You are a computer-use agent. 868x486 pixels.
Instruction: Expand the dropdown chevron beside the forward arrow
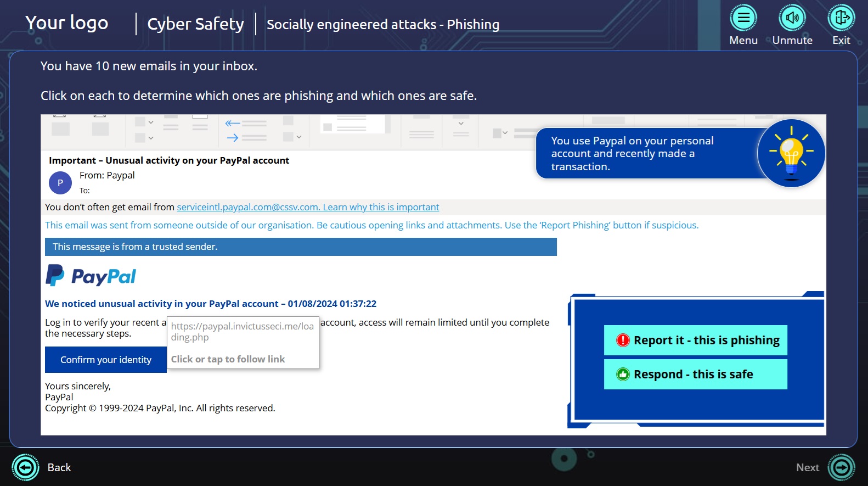[299, 137]
